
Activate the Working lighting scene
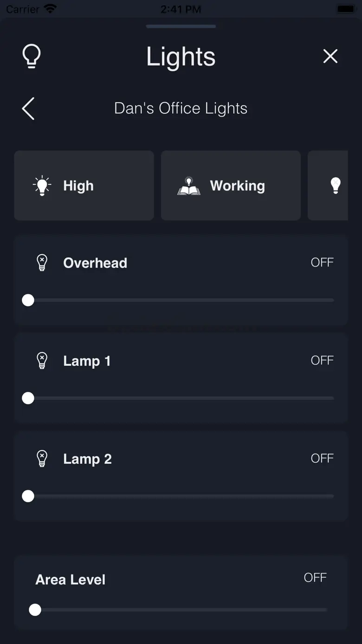click(231, 185)
